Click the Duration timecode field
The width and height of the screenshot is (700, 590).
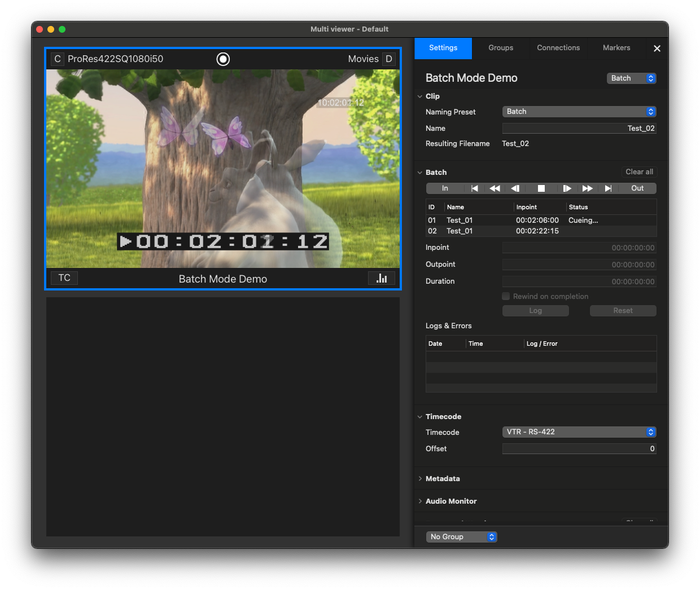click(579, 281)
